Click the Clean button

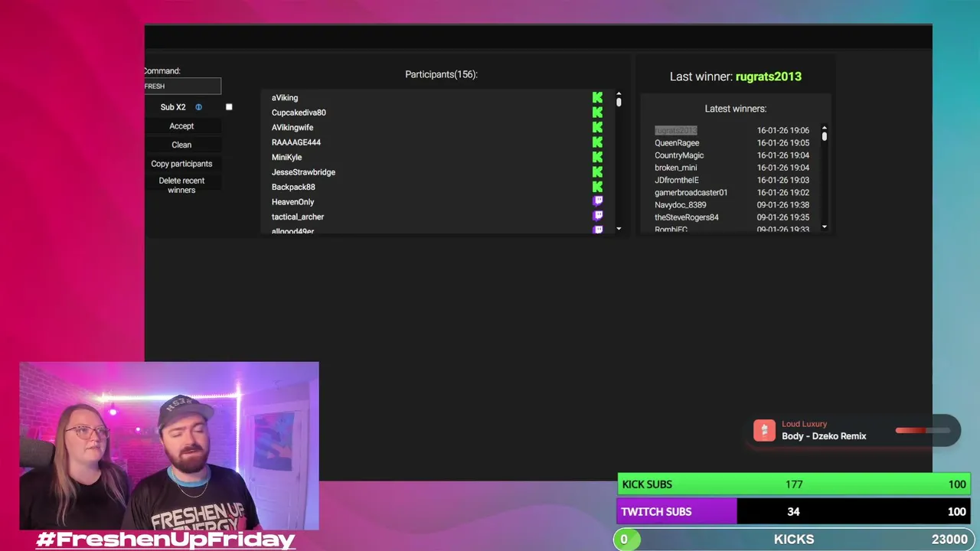click(x=181, y=145)
